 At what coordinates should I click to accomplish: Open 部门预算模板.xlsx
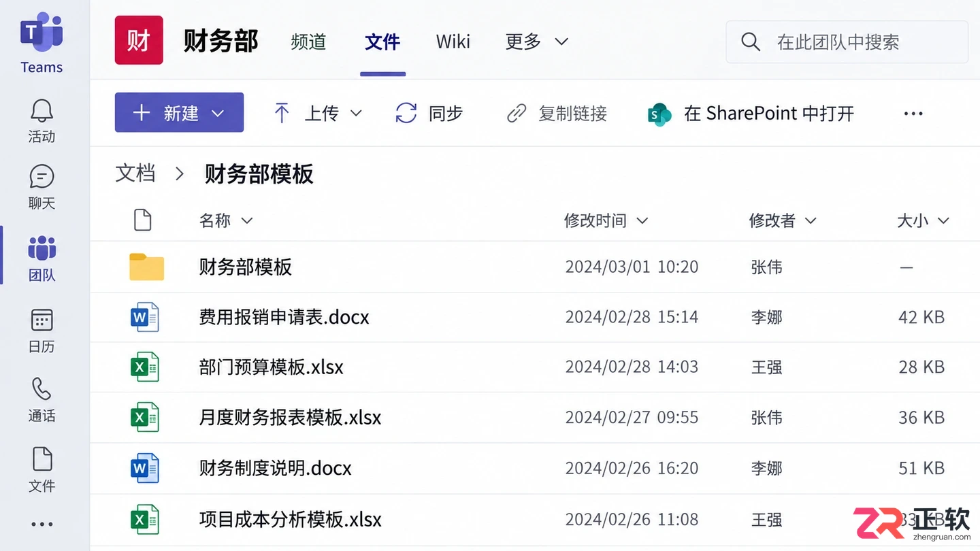coord(271,367)
